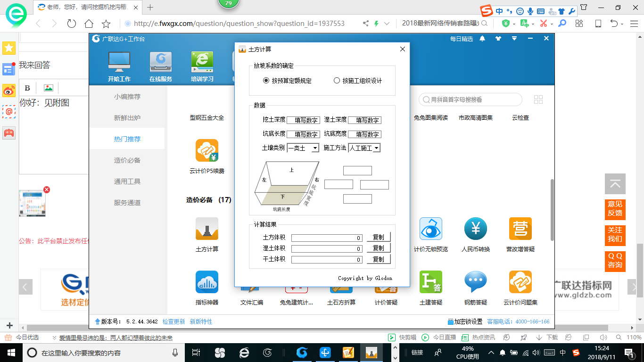Viewport: 644px width, 362px height.
Task: Select 按施工组织设计 radio button
Action: coord(337,81)
